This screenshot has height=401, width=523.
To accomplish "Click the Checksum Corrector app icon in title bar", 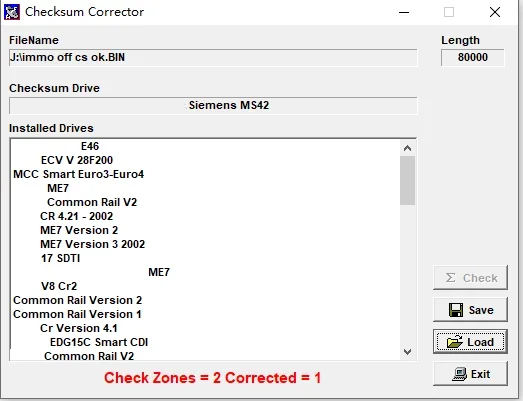I will pyautogui.click(x=12, y=12).
